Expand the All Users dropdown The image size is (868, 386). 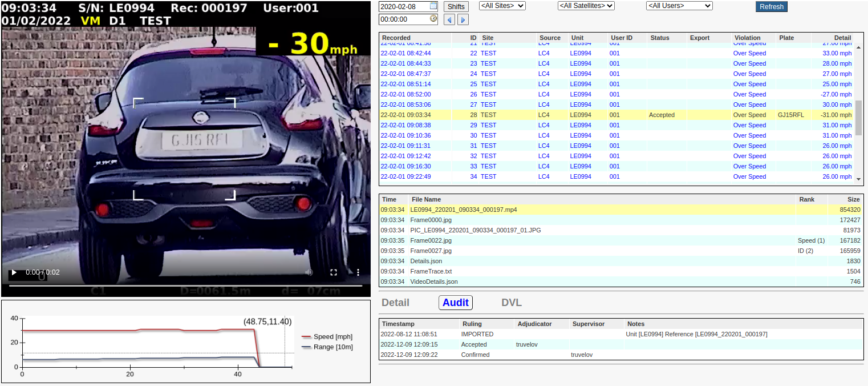click(679, 6)
